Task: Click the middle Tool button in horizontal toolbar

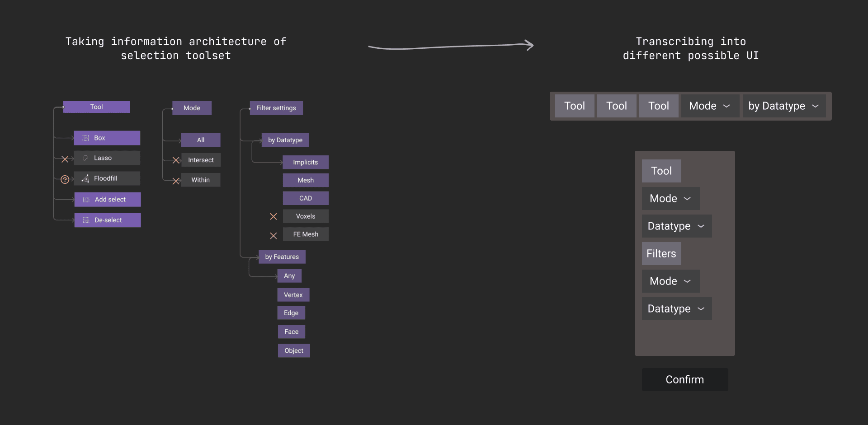Action: pos(617,106)
